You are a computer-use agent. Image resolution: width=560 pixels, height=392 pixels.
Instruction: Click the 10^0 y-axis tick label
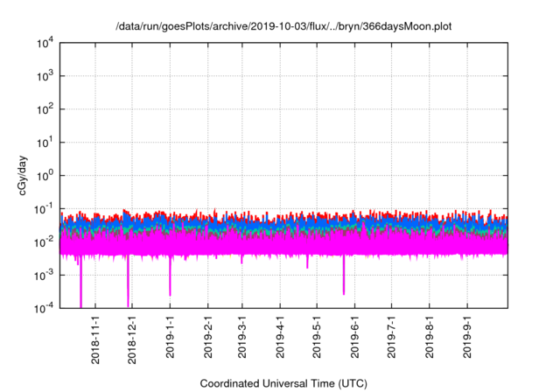tap(45, 175)
